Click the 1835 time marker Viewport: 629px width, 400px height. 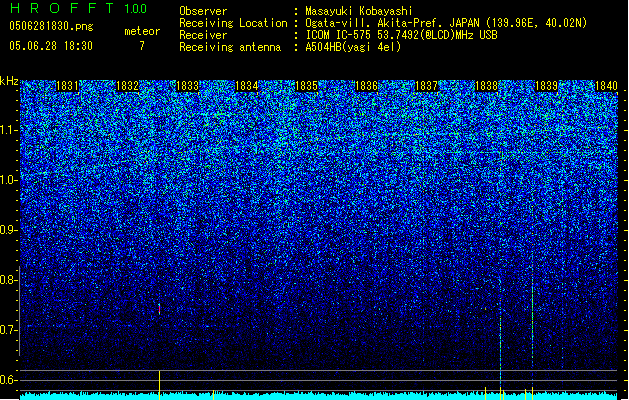coord(306,86)
